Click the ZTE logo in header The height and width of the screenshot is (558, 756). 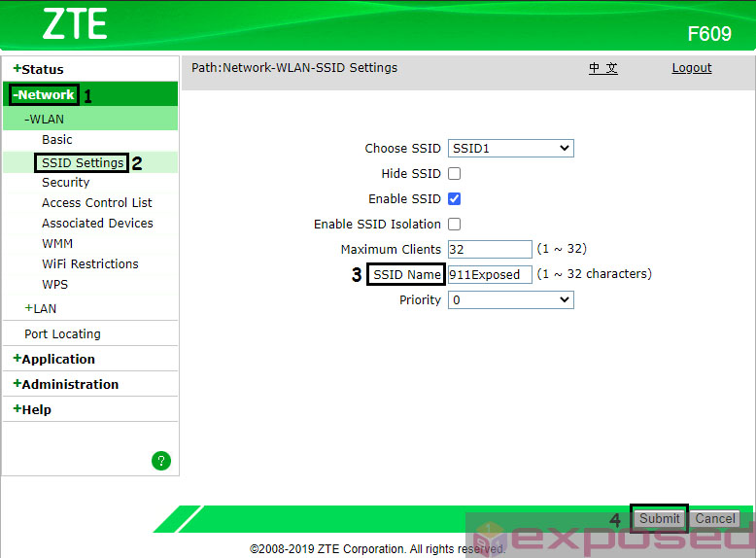coord(75,23)
